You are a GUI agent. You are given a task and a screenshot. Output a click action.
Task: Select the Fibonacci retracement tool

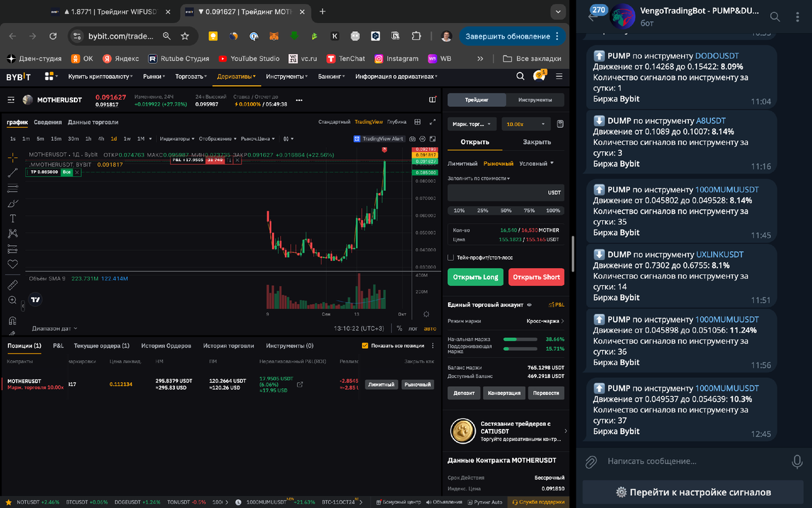(x=13, y=188)
